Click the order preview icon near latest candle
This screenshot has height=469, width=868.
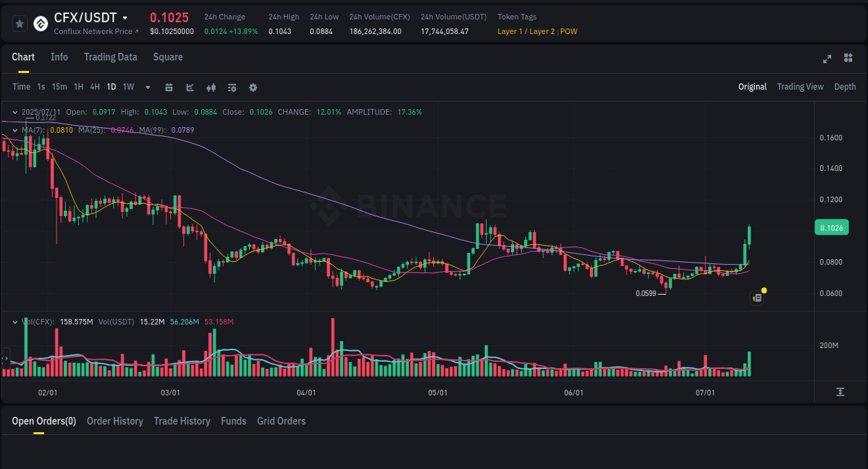click(757, 297)
